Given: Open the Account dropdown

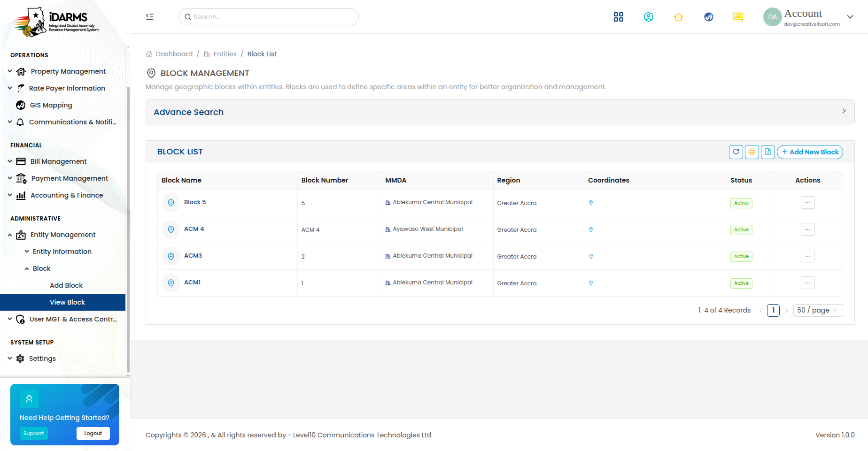Looking at the screenshot, I should pos(808,17).
